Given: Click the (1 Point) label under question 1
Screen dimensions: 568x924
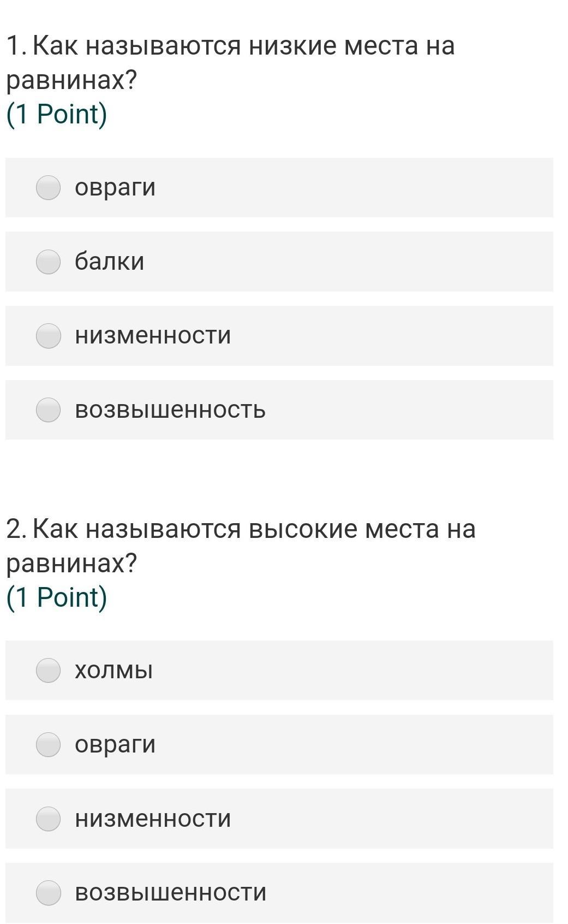Looking at the screenshot, I should pyautogui.click(x=57, y=114).
